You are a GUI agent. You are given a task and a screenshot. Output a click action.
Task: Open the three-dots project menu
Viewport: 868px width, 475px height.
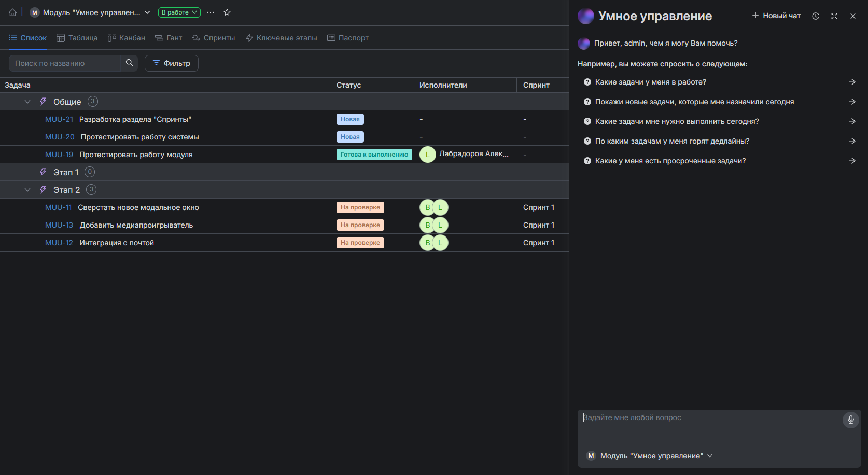point(211,12)
